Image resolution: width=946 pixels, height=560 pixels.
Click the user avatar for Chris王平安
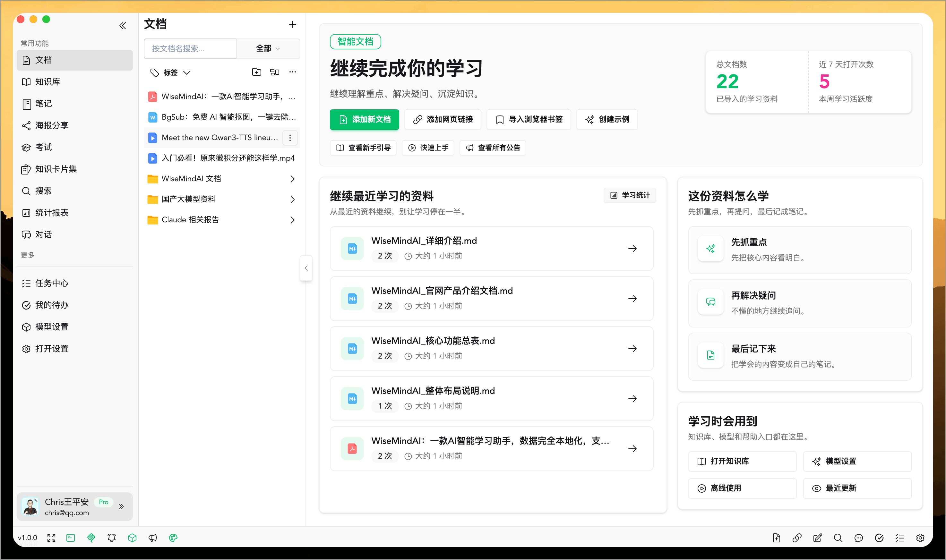(30, 506)
